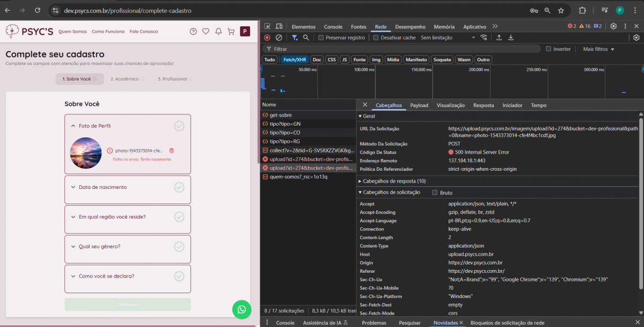
Task: Switch to the Payload tab
Action: [419, 105]
